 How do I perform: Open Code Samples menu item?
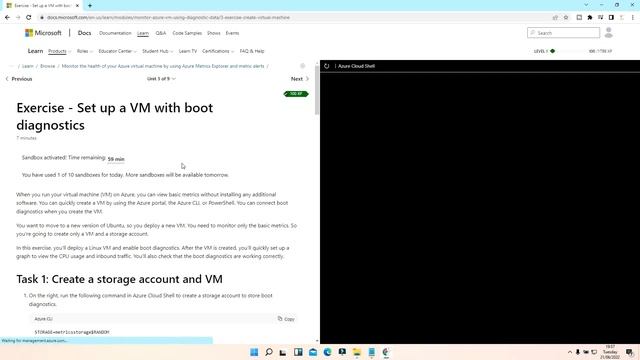click(x=187, y=33)
